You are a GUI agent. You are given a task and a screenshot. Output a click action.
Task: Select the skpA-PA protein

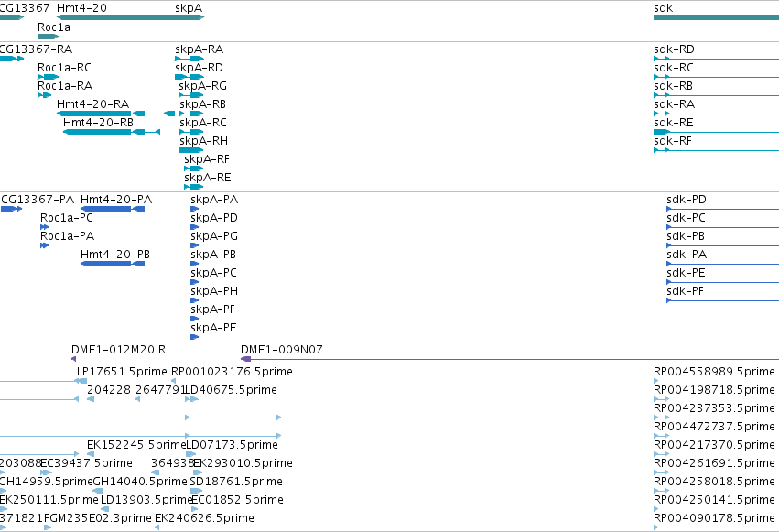[x=214, y=200]
